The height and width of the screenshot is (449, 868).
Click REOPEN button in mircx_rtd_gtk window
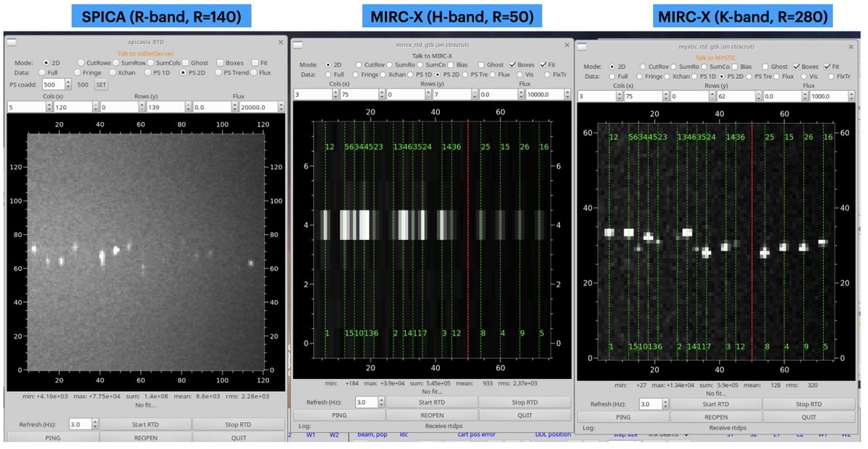[x=431, y=415]
